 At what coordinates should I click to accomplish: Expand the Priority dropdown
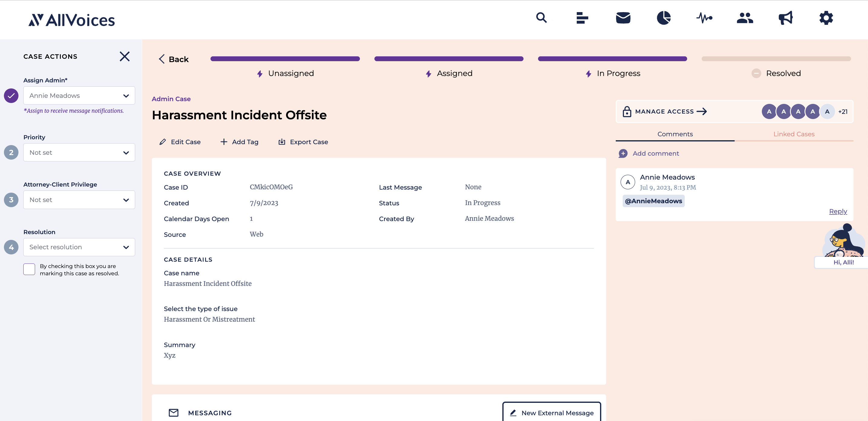coord(79,152)
